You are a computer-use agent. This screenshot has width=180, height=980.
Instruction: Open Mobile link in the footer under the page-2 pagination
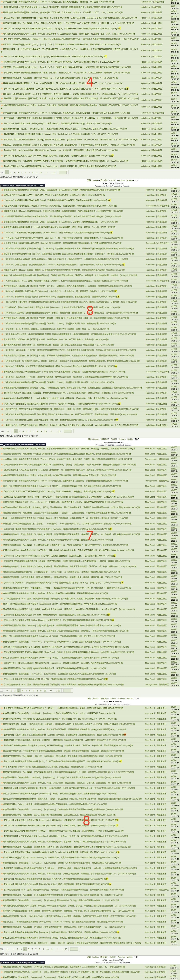(130, 439)
